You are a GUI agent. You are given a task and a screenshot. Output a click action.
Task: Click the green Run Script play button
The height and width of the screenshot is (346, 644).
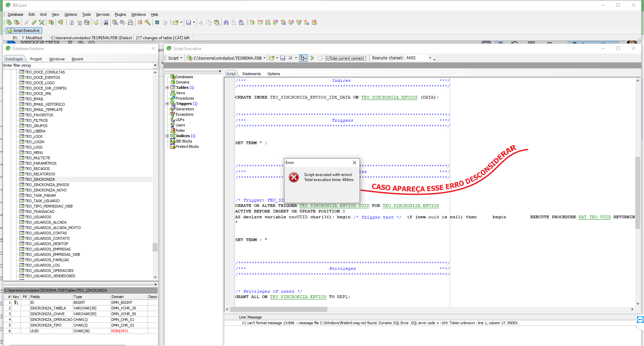[x=312, y=58]
